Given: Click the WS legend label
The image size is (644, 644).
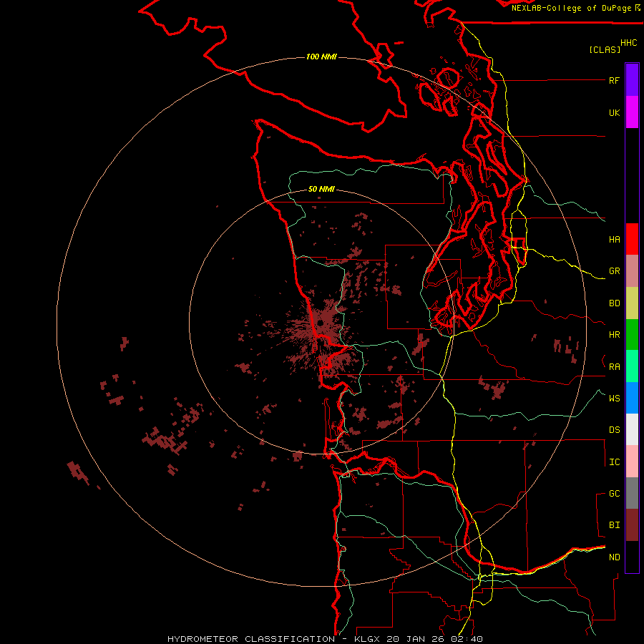Looking at the screenshot, I should [x=614, y=398].
